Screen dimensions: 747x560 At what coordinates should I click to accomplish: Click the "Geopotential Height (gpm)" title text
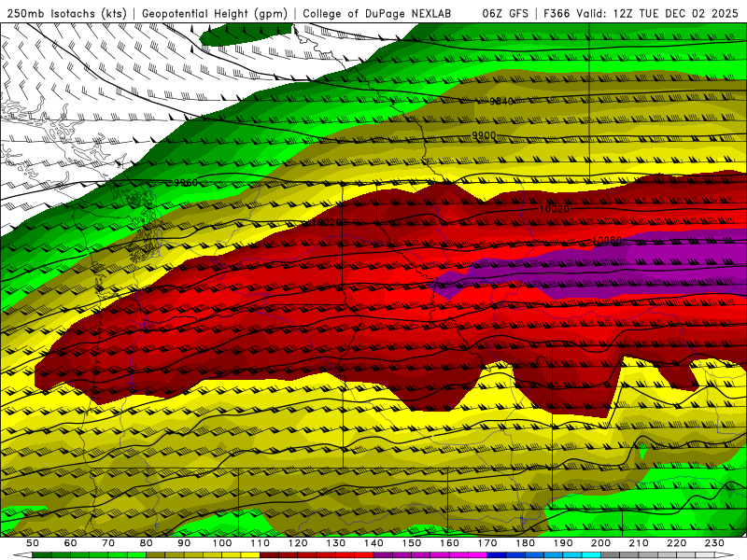click(215, 14)
